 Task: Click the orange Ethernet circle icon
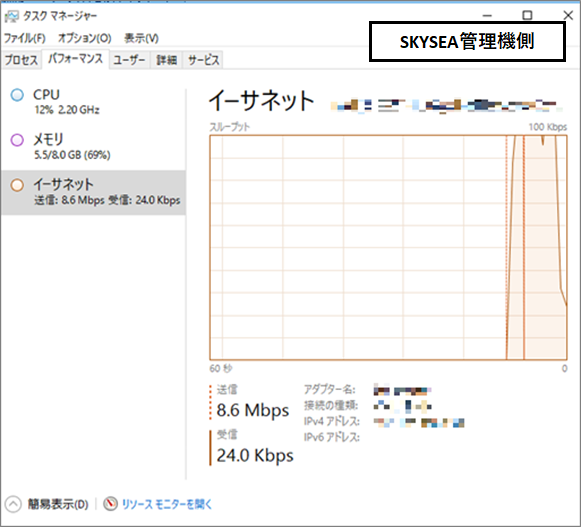(17, 185)
